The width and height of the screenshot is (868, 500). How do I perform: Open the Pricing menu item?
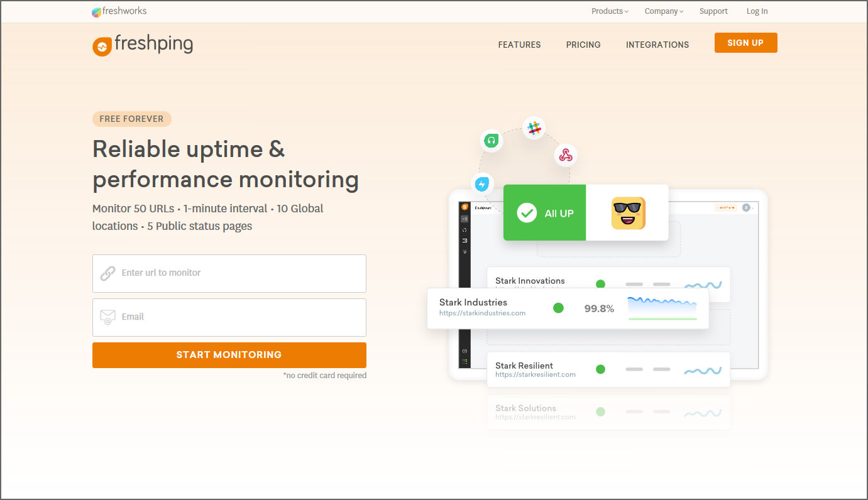583,45
